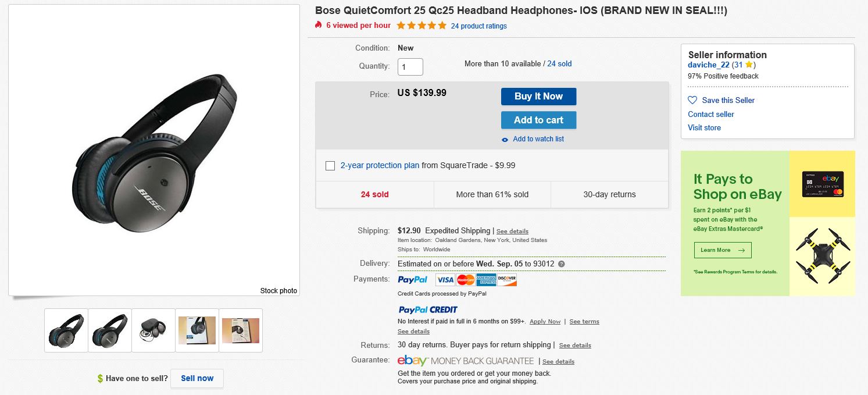Click the Contact seller link
Viewport: 868px width, 395px height.
click(710, 115)
